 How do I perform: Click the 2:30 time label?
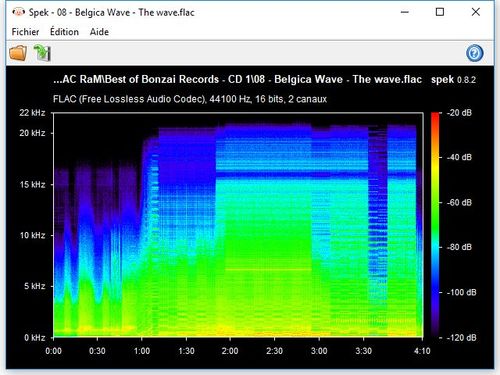pyautogui.click(x=274, y=351)
